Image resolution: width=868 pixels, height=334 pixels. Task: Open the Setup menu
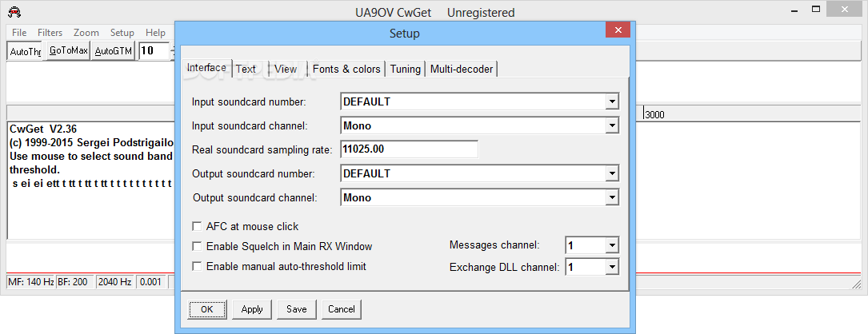coord(122,33)
